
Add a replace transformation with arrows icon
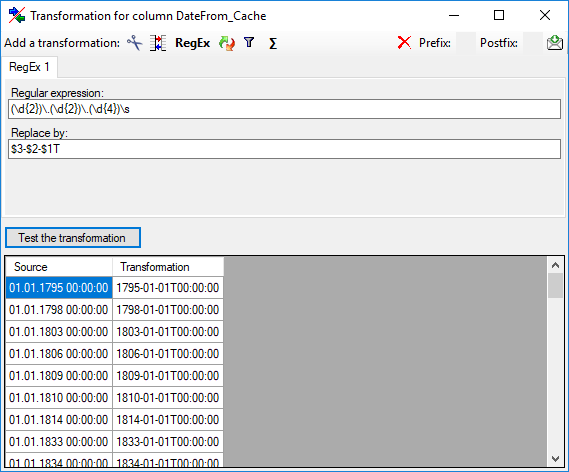click(x=227, y=43)
